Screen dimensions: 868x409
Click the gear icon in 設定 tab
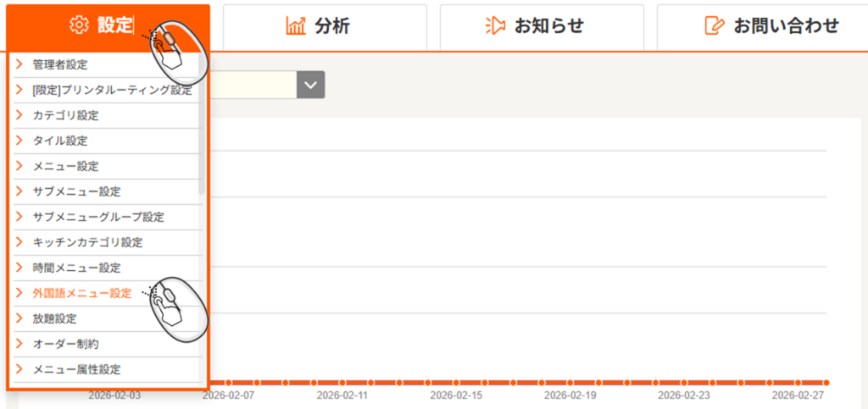point(79,26)
